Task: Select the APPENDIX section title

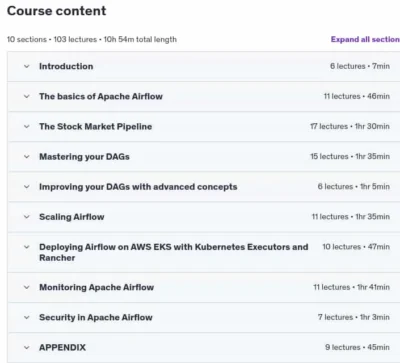Action: pyautogui.click(x=62, y=347)
